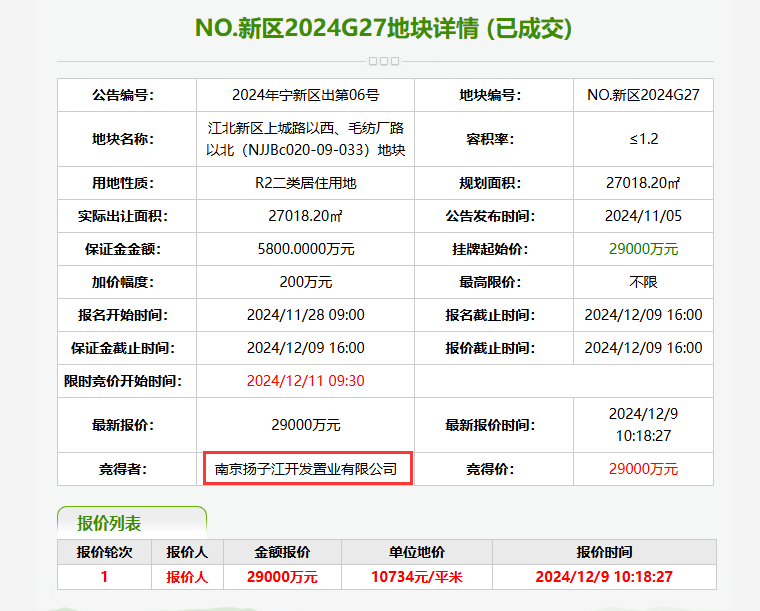Click the 最新报价时间 value 2024/12/9 10:18:27
760x611 pixels.
point(643,425)
